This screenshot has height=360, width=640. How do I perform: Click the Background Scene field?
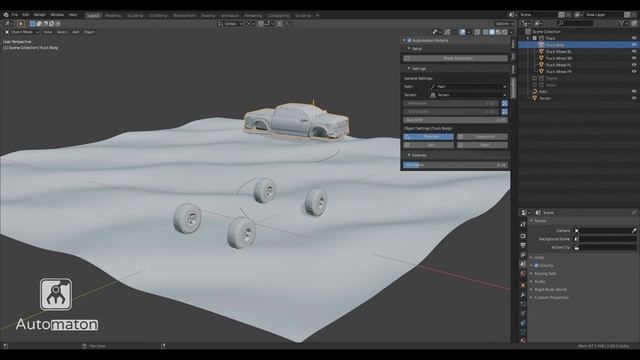click(605, 239)
